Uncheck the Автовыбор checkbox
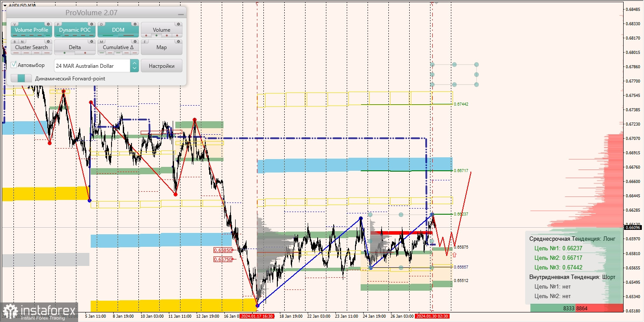Viewport: 644px width, 322px height. 14,65
